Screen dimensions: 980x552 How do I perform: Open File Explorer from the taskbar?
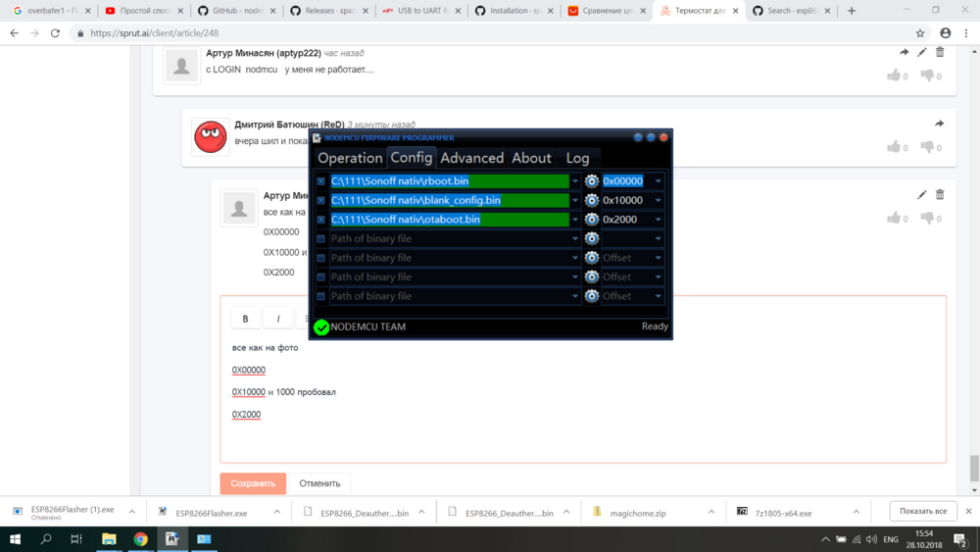click(109, 539)
